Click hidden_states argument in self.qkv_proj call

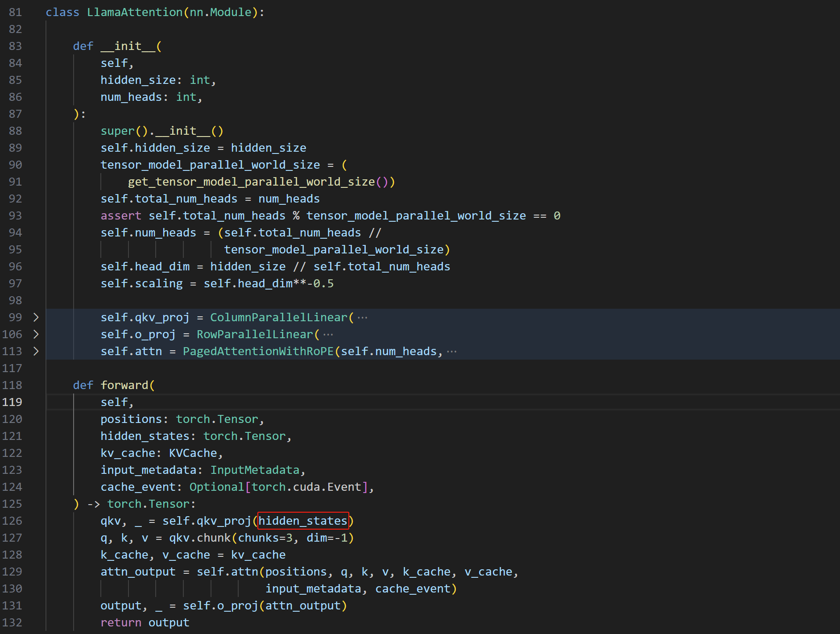tap(303, 521)
